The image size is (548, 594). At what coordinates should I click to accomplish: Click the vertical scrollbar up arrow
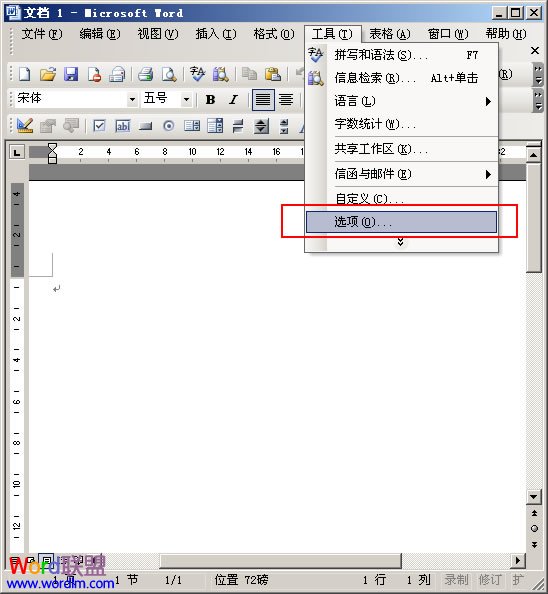(534, 155)
